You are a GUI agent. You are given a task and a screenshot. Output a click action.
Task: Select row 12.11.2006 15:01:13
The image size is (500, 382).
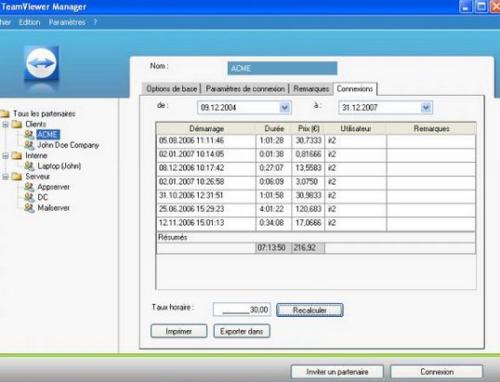316,223
